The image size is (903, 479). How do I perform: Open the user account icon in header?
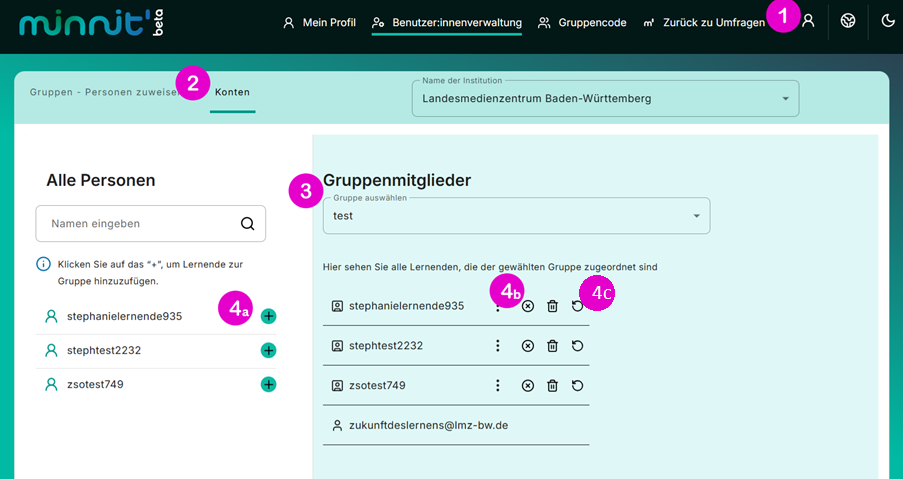(809, 21)
